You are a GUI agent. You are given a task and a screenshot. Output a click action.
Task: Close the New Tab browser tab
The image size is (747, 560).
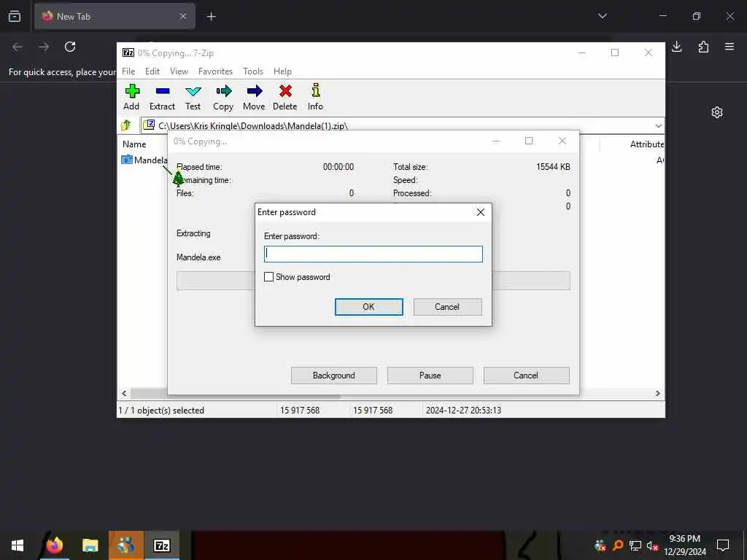coord(183,16)
